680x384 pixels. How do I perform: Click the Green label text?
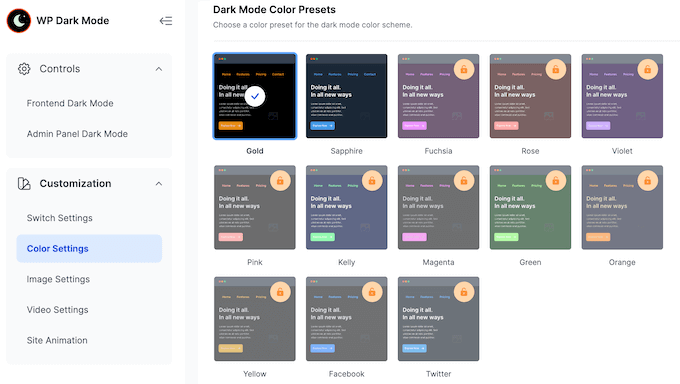pos(530,262)
